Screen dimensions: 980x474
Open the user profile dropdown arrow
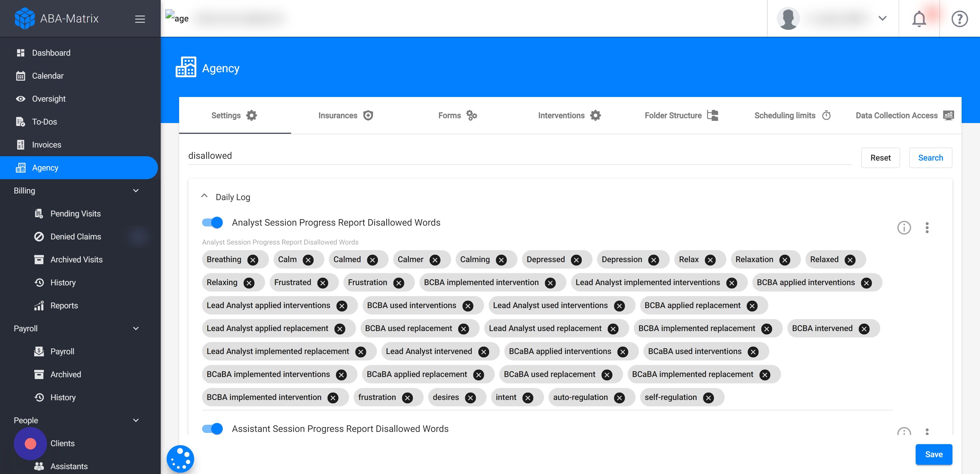882,18
